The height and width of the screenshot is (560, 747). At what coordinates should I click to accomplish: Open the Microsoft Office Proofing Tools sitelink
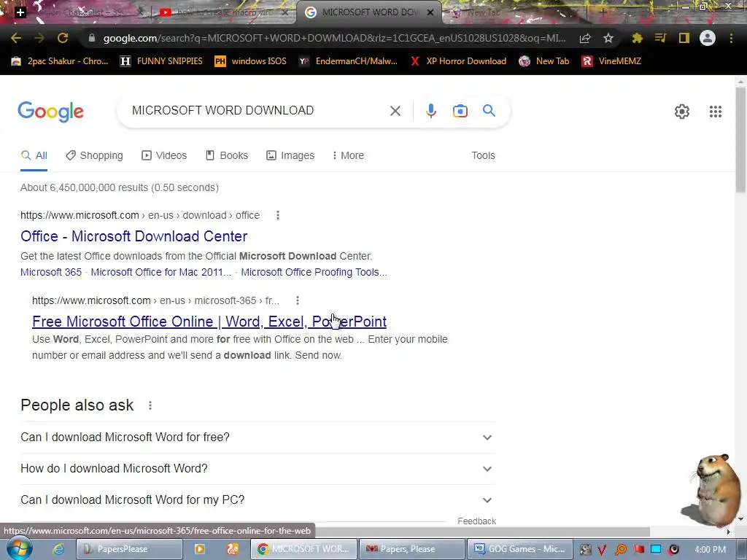pyautogui.click(x=314, y=272)
